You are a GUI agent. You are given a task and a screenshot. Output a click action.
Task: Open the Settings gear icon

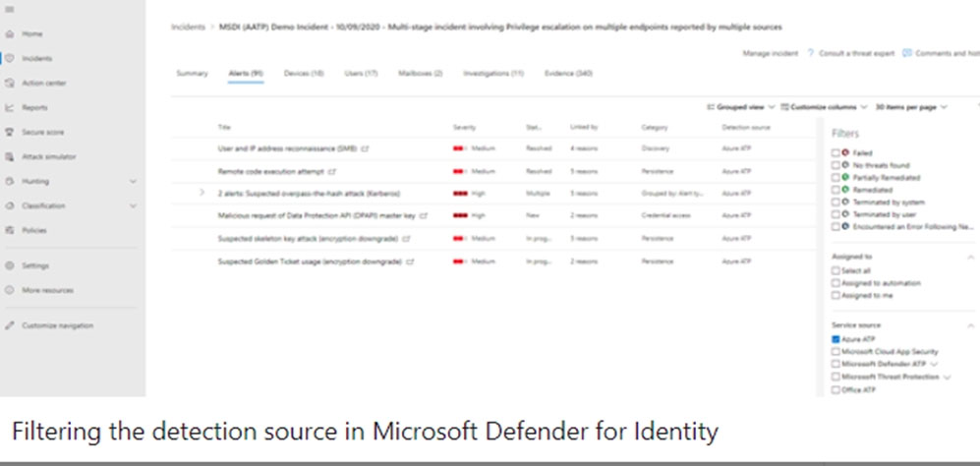click(x=10, y=265)
